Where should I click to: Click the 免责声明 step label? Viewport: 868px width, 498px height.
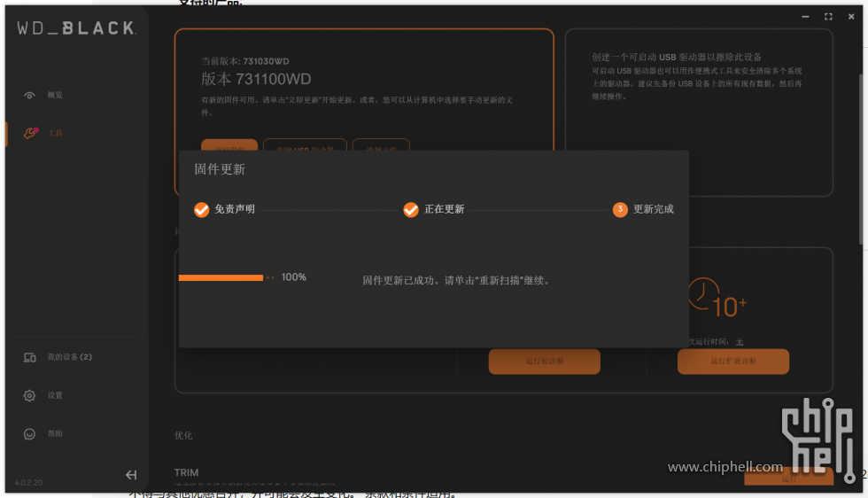click(x=235, y=209)
